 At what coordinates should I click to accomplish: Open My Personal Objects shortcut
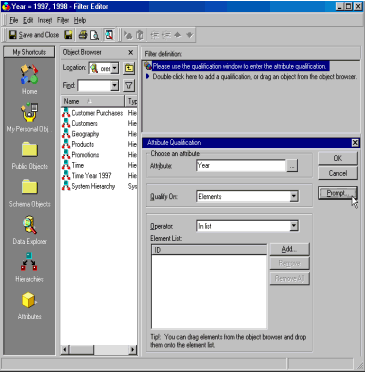click(x=29, y=117)
